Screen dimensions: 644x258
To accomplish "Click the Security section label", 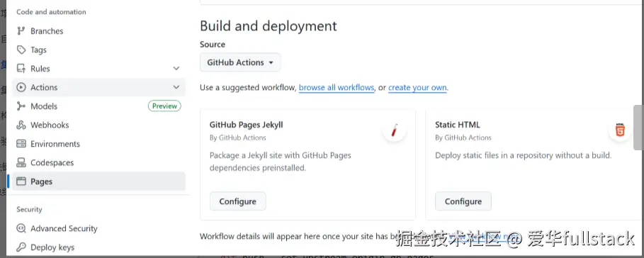I will [29, 210].
